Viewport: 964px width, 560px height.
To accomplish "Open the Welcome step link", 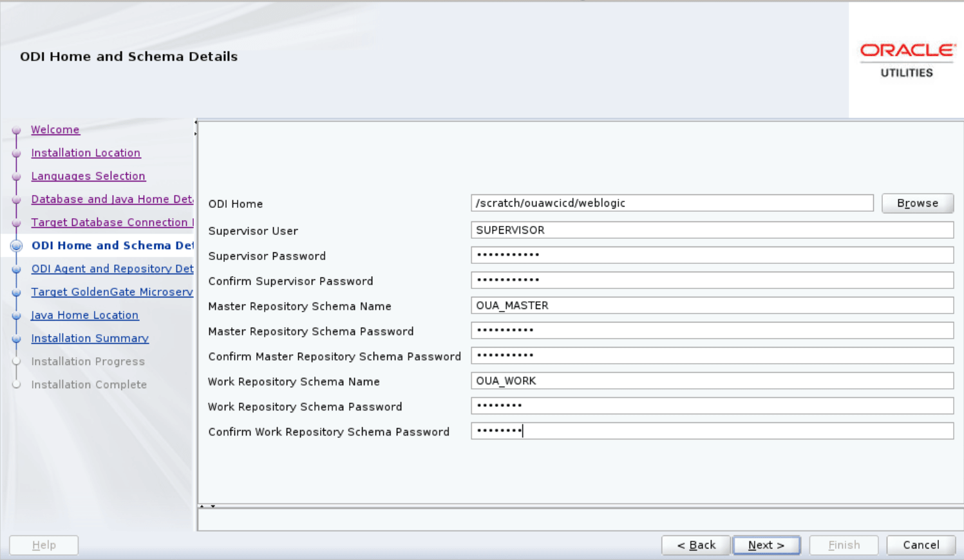I will [x=55, y=129].
